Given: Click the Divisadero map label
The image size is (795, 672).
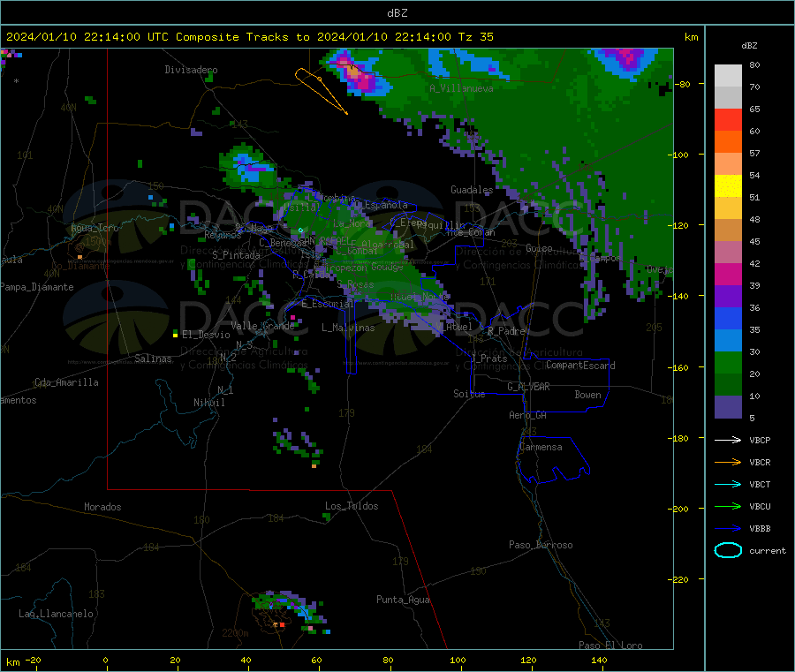Looking at the screenshot, I should pos(191,70).
